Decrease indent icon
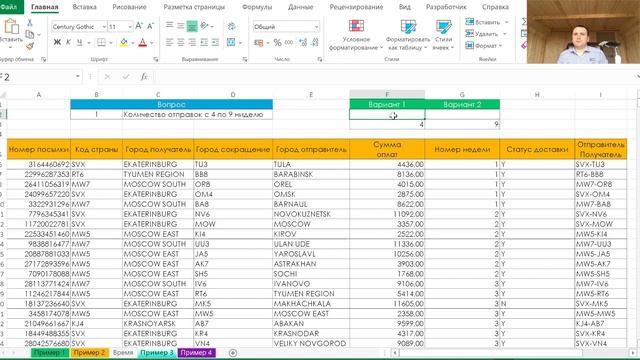Screen dimensions: 640x360 point(204,42)
